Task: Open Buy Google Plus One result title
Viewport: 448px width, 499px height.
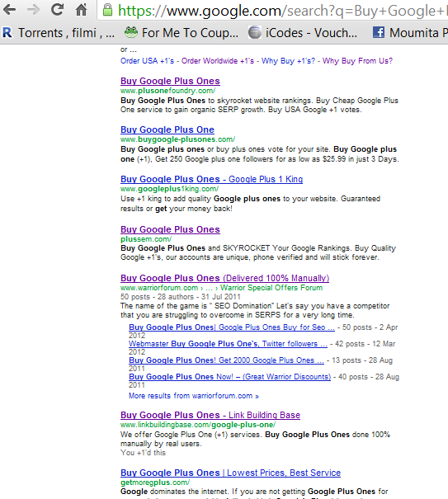Action: tap(167, 129)
